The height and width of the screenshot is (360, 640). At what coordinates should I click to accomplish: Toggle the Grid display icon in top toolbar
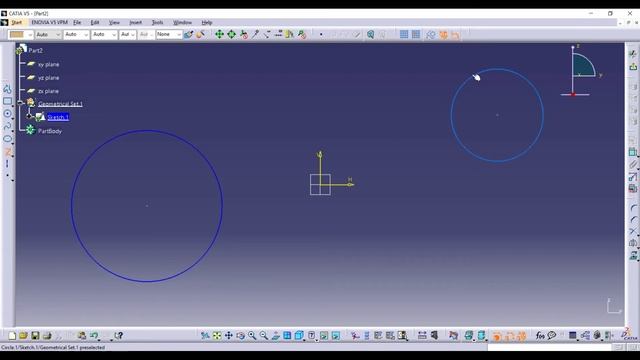(404, 34)
